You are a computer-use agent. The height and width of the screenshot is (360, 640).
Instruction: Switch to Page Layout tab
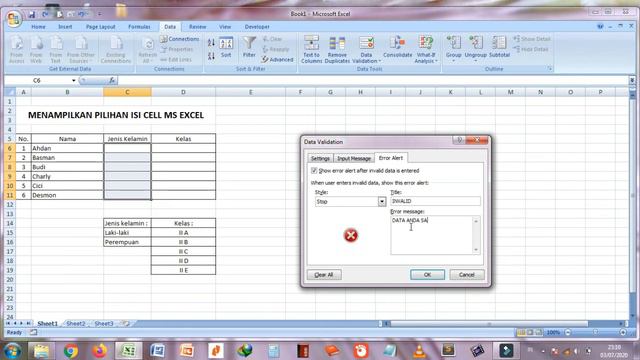100,27
